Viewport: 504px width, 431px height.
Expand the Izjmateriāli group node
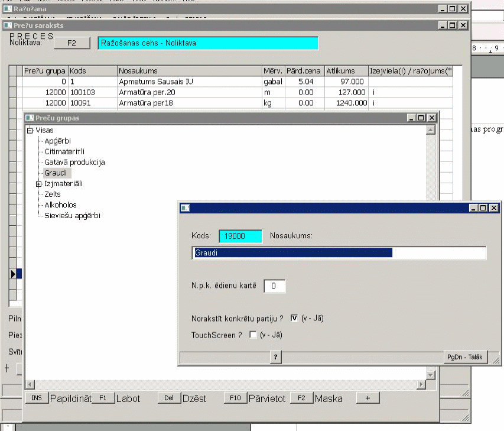38,184
